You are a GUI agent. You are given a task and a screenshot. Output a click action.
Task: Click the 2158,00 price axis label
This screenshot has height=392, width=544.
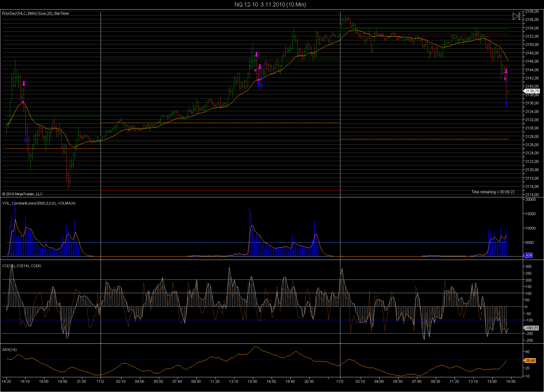pyautogui.click(x=532, y=11)
